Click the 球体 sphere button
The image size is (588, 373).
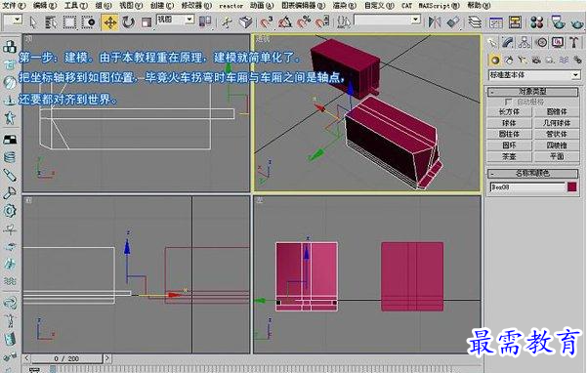tap(509, 123)
